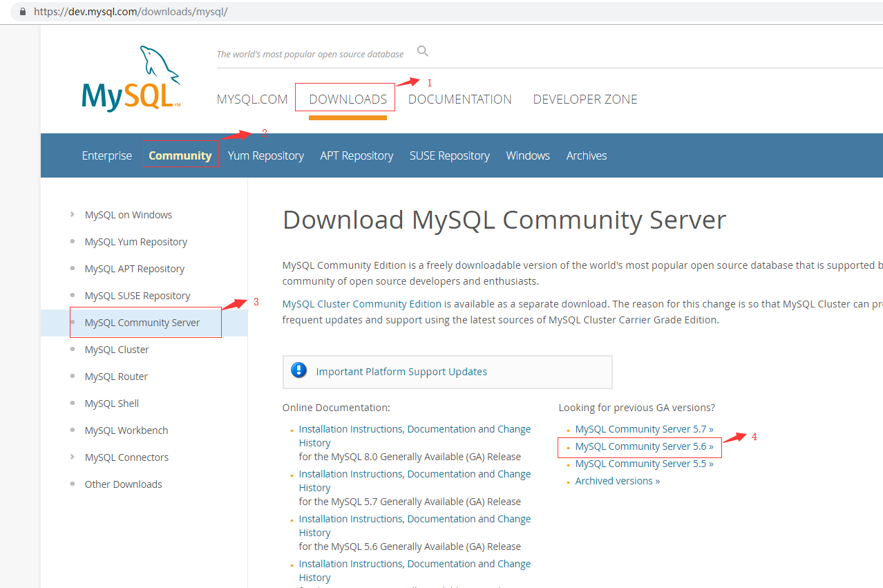Screen dimensions: 883x588
Task: Open Documentation link for the 8.0 release
Action: tap(441, 429)
